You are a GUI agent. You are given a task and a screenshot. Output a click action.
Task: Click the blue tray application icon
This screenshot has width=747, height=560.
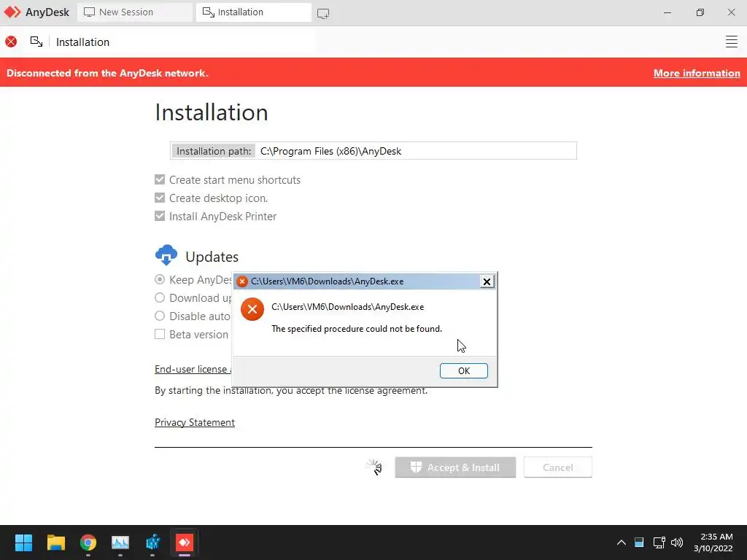pyautogui.click(x=639, y=542)
